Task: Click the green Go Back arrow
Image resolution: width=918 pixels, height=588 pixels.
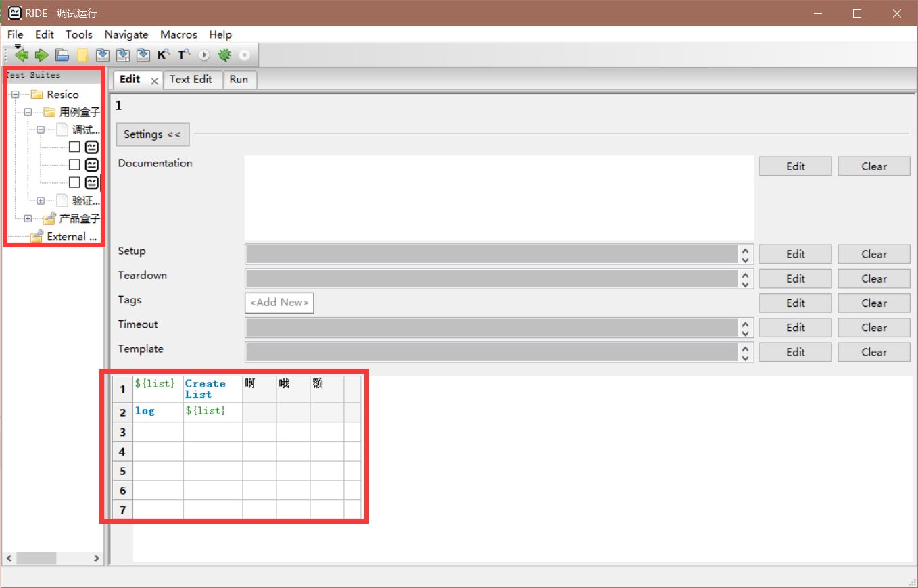Action: (x=22, y=55)
